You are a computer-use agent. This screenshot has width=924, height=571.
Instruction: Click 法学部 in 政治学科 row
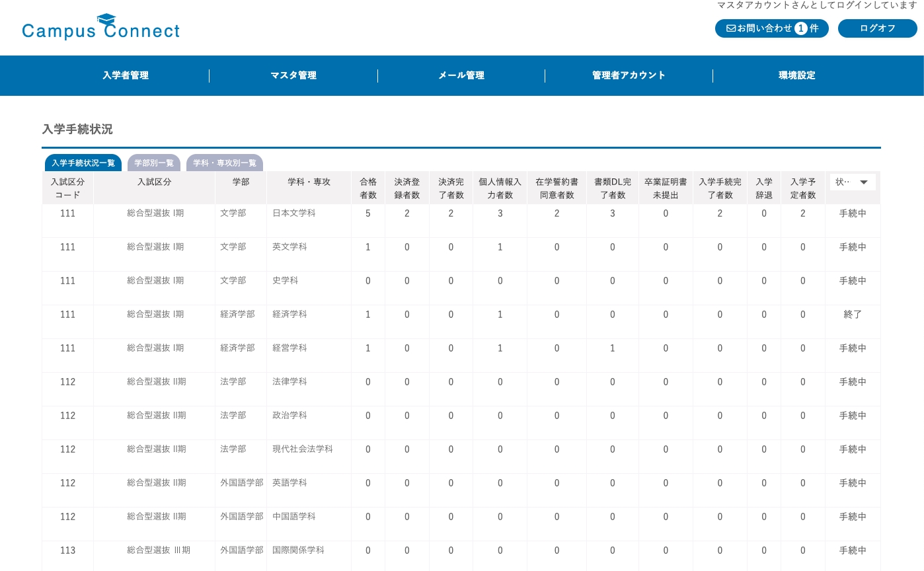click(233, 416)
